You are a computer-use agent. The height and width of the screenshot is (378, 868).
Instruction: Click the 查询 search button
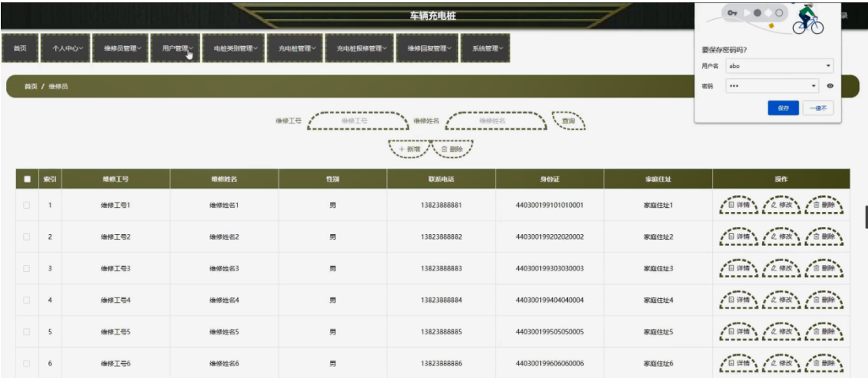click(569, 120)
